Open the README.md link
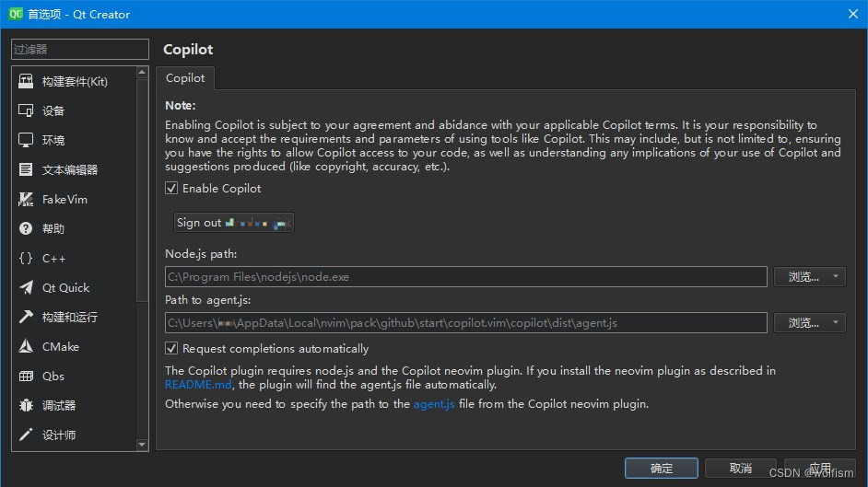The image size is (868, 487). [198, 384]
